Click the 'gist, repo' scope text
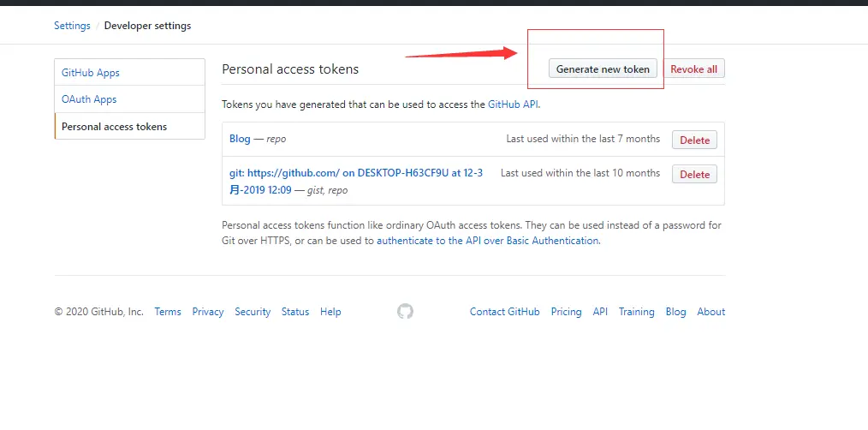The image size is (868, 430). pyautogui.click(x=327, y=190)
